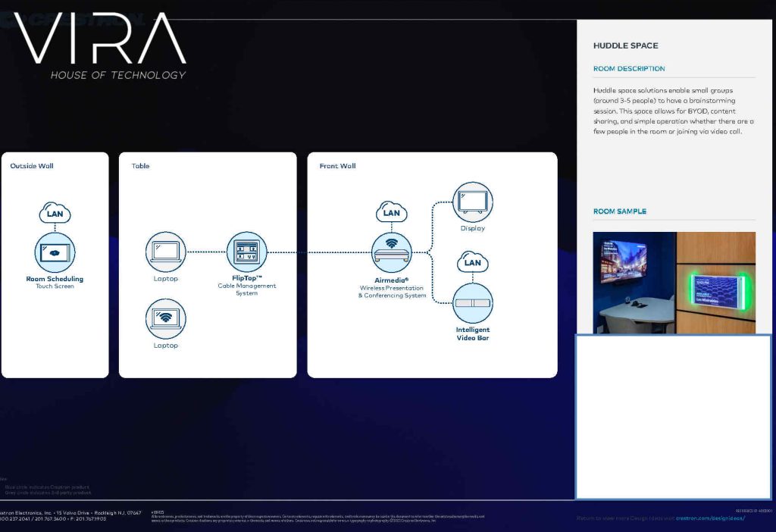Click the Airmedia wireless presentation icon
The height and width of the screenshot is (532, 776).
[x=392, y=252]
